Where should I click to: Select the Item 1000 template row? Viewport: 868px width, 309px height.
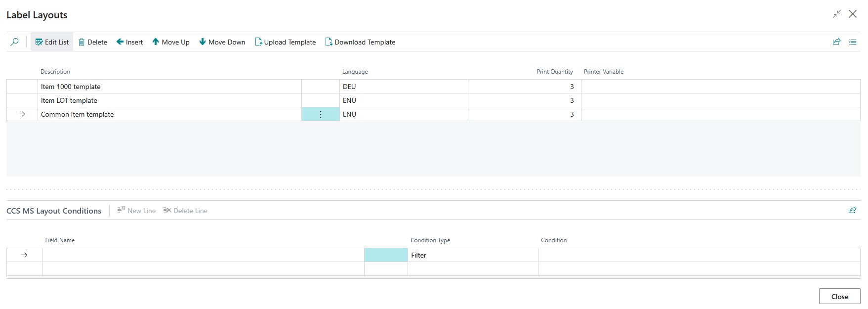[x=71, y=87]
